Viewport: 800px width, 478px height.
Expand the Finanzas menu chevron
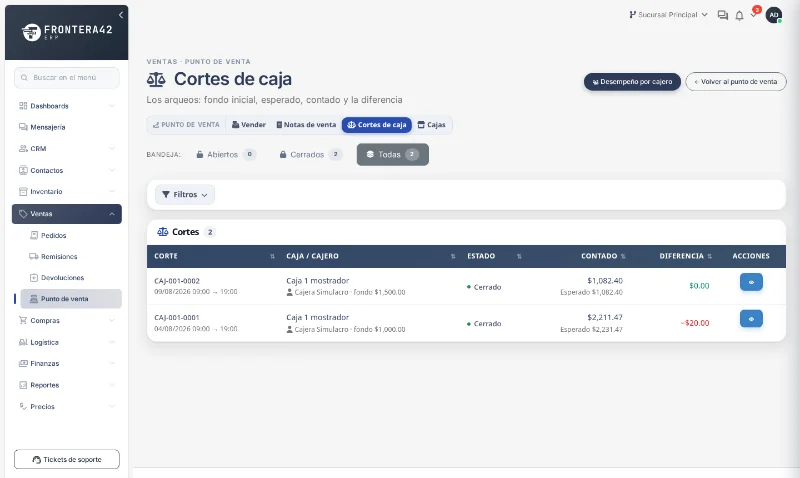[x=112, y=364]
